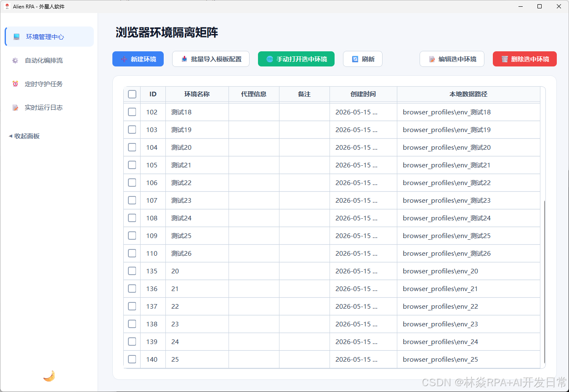Select checkbox of ID 104 row
The image size is (569, 392).
click(132, 147)
